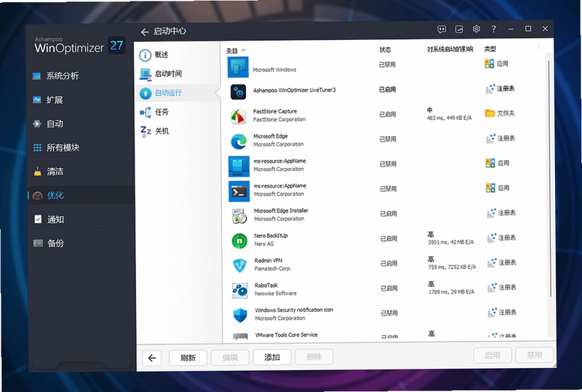The height and width of the screenshot is (392, 582).
Task: Select Radmin VPN icon
Action: click(240, 265)
